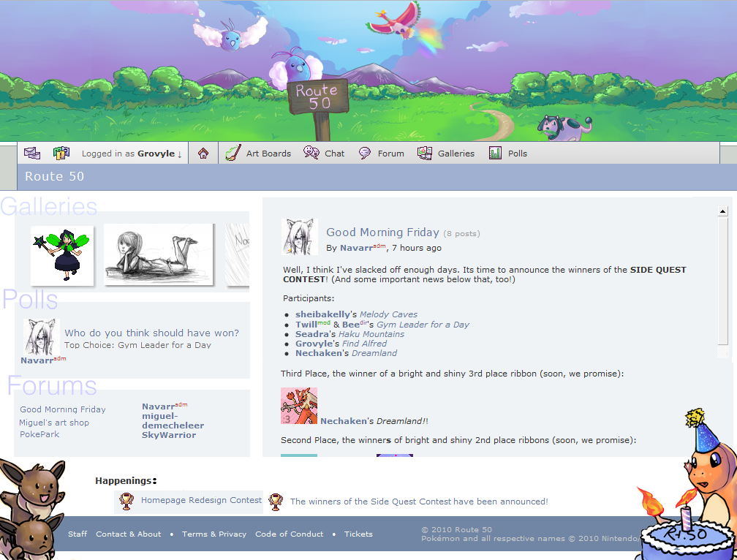737x560 pixels.
Task: Open Navarr's avatar in the news post
Action: point(300,237)
